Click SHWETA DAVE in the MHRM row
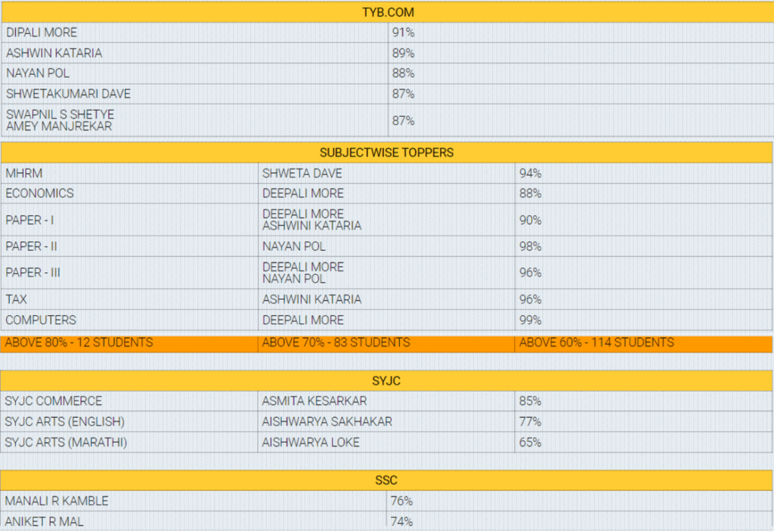Screen dimensions: 774x532 coord(302,173)
